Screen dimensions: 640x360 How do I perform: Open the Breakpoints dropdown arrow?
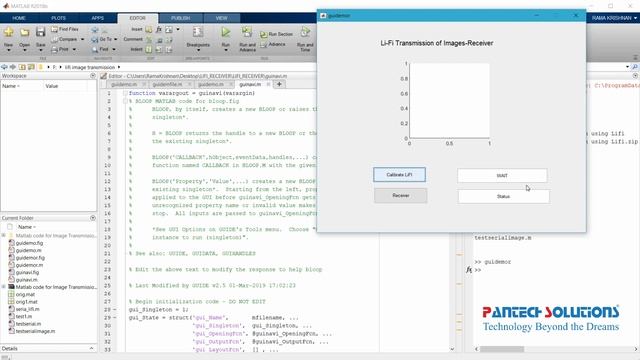point(198,50)
